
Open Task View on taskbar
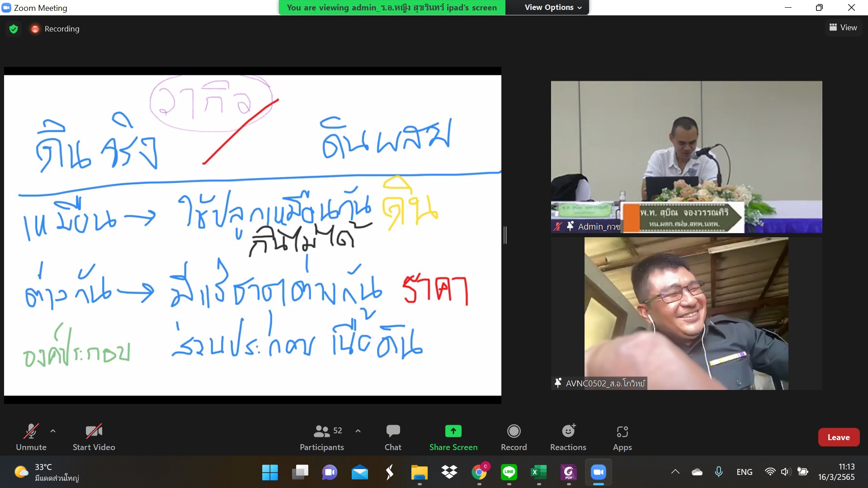click(x=300, y=473)
